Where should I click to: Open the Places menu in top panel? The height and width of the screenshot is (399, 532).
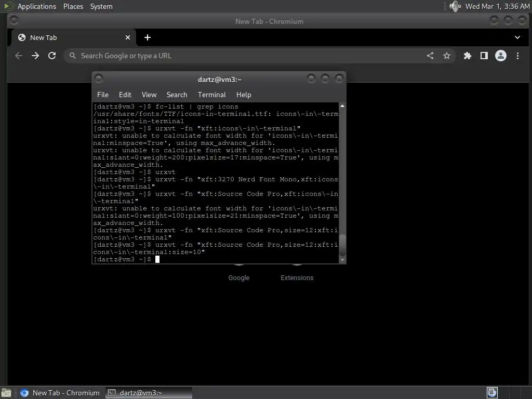tap(73, 6)
